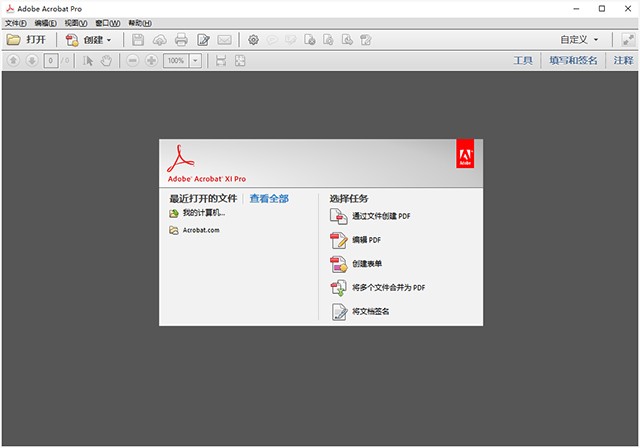Open the View (视图) menu
The width and height of the screenshot is (640, 448).
tap(76, 22)
